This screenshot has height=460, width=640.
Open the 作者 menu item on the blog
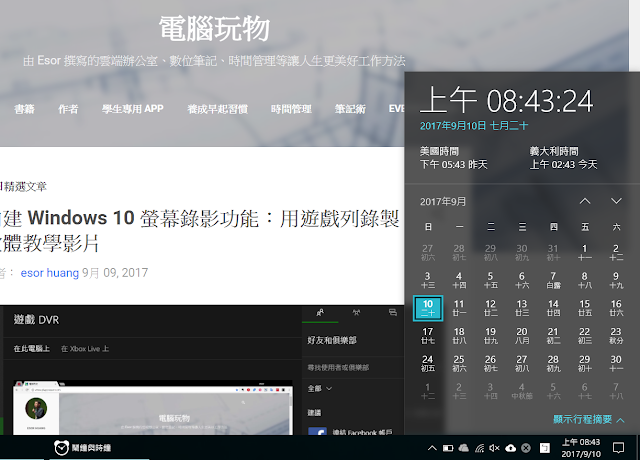pyautogui.click(x=68, y=109)
